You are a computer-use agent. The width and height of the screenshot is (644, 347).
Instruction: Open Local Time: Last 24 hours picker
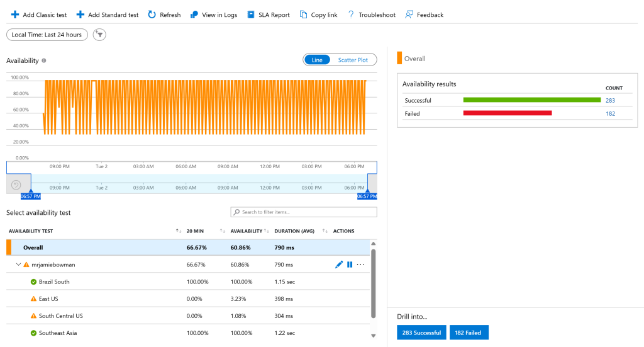(x=47, y=35)
